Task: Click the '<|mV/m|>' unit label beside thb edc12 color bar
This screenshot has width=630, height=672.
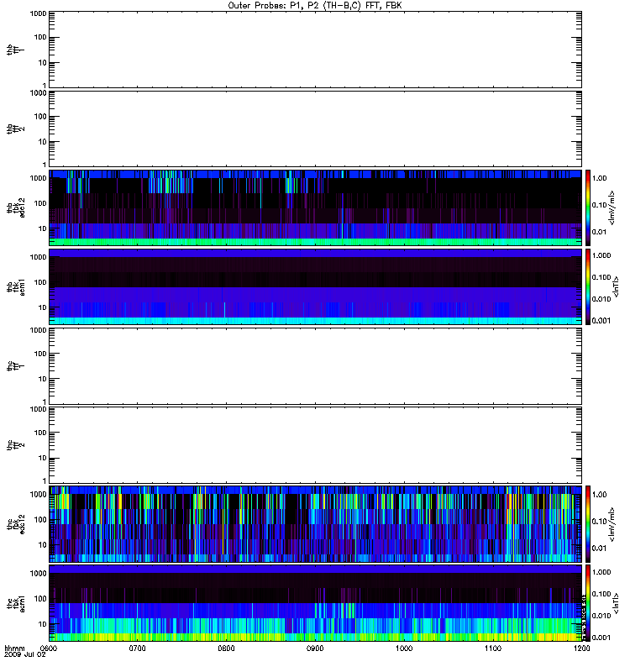Action: [x=612, y=207]
